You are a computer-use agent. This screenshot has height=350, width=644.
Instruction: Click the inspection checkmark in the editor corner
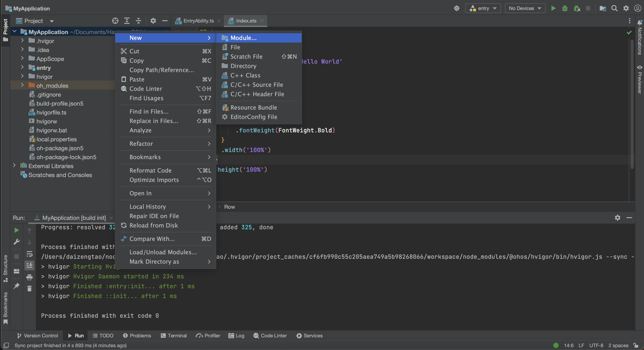pyautogui.click(x=629, y=32)
